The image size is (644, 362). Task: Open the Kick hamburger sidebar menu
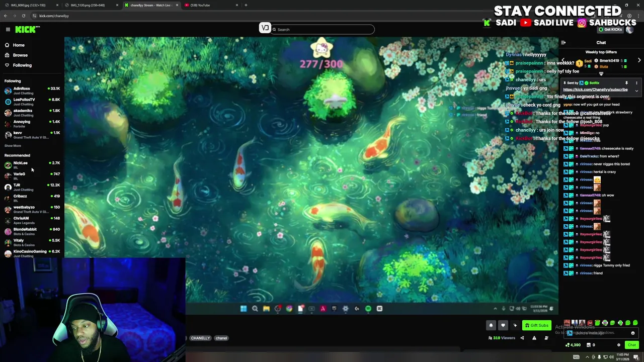point(8,30)
